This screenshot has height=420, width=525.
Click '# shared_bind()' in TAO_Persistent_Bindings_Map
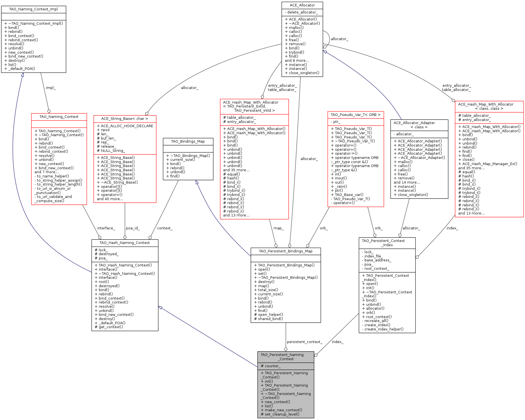pyautogui.click(x=268, y=319)
